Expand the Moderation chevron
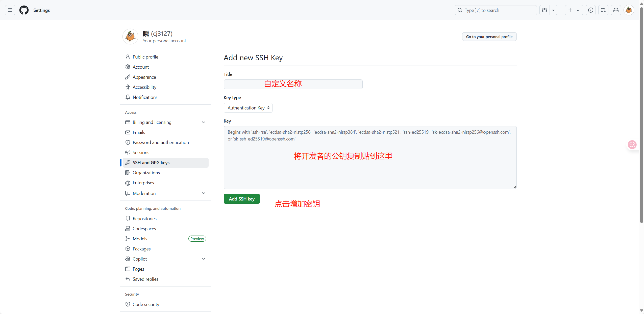 [x=204, y=193]
